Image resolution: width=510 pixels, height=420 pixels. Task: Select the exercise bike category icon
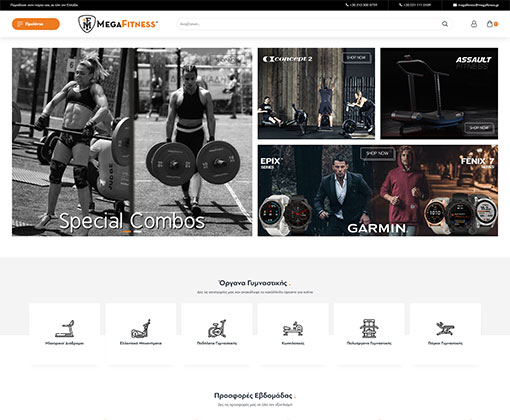click(217, 328)
